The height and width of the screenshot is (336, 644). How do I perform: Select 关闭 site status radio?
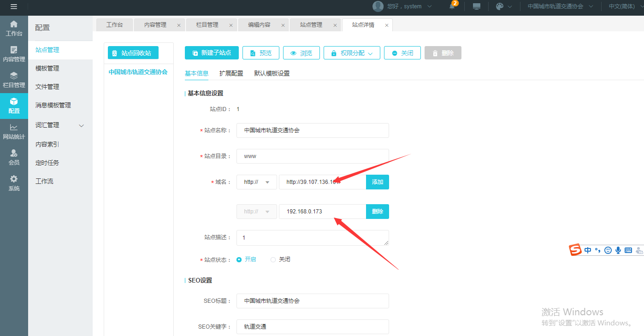[x=273, y=259]
